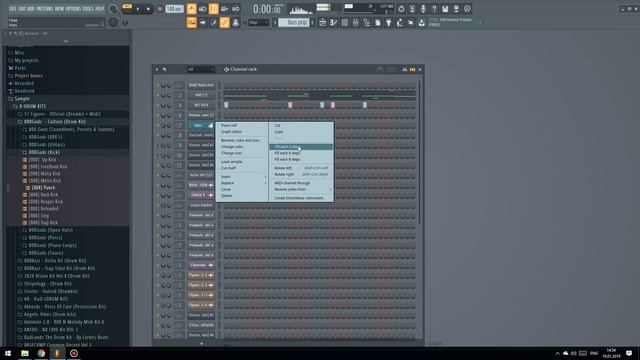The height and width of the screenshot is (360, 640).
Task: Click the microphone audio recording icon
Action: point(423,9)
